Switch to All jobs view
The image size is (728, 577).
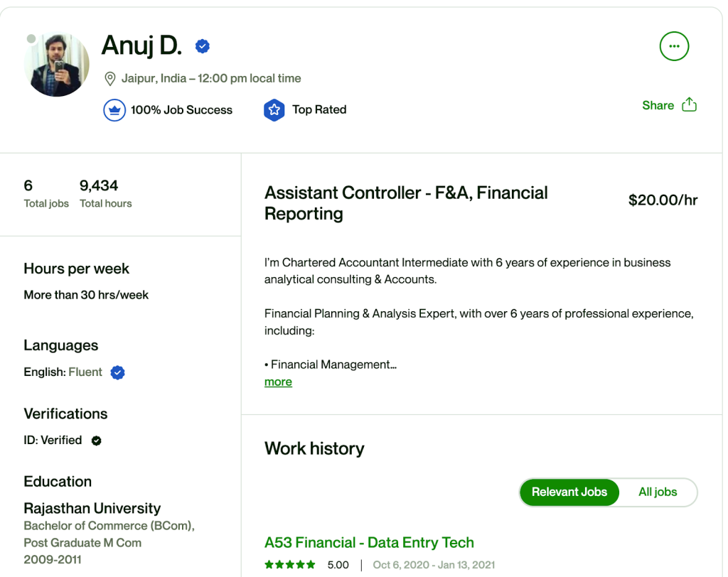(658, 492)
